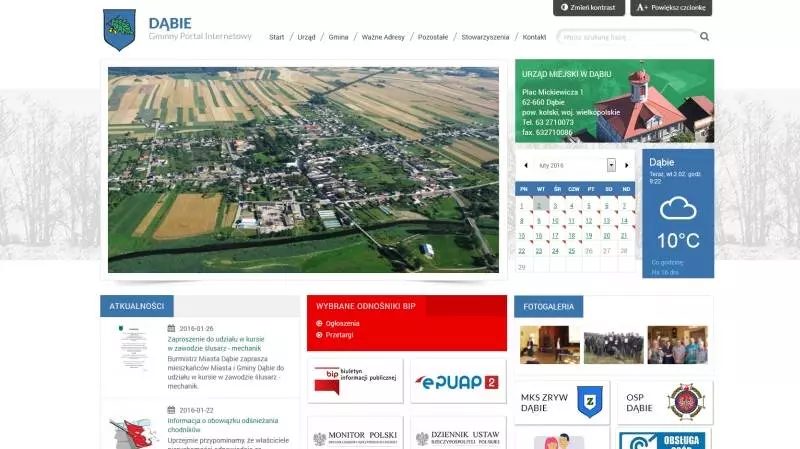Open the Gmina menu item

[x=338, y=37]
